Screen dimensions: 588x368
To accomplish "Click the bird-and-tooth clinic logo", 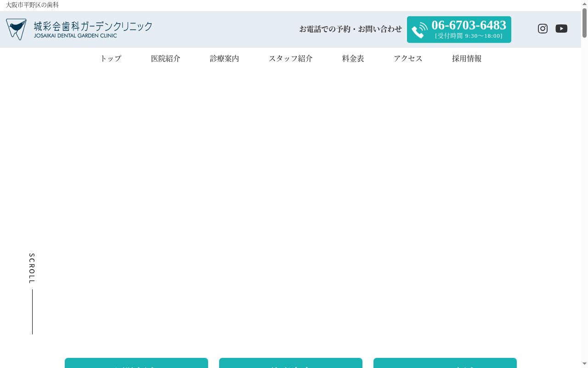I will tap(16, 29).
